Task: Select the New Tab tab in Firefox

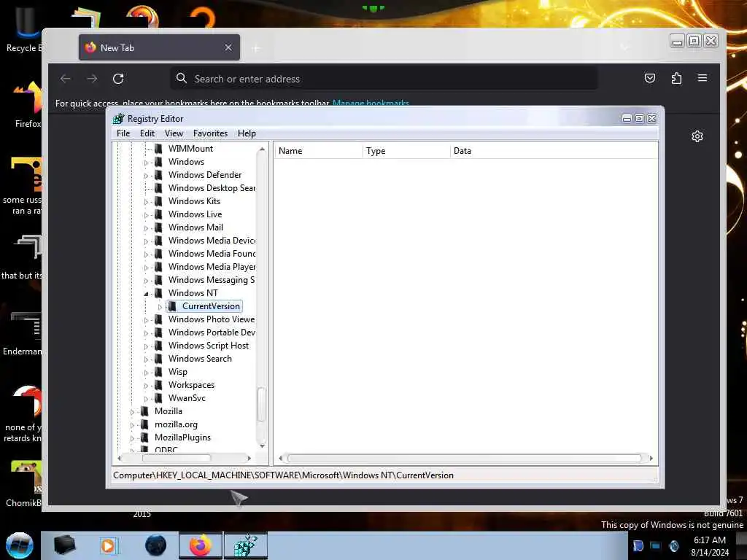Action: point(159,47)
